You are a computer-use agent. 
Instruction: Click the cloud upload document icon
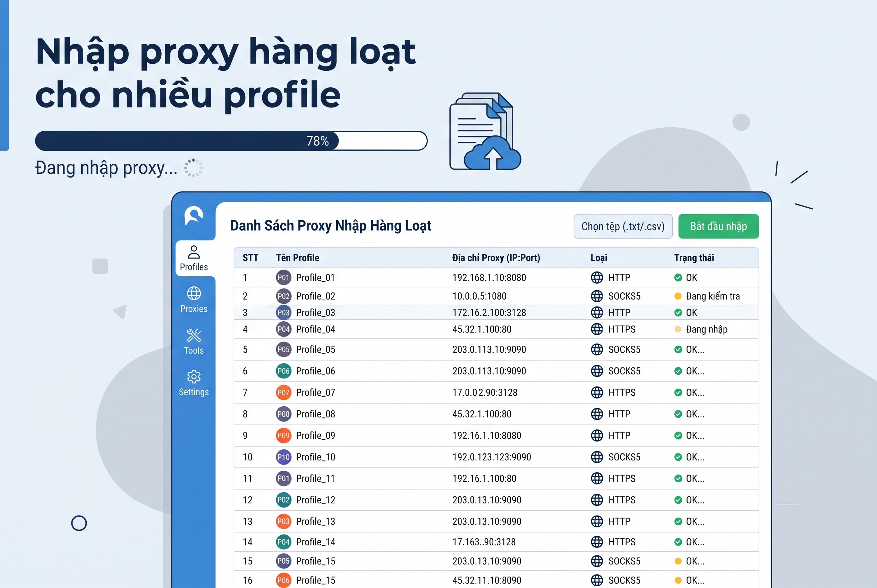485,132
